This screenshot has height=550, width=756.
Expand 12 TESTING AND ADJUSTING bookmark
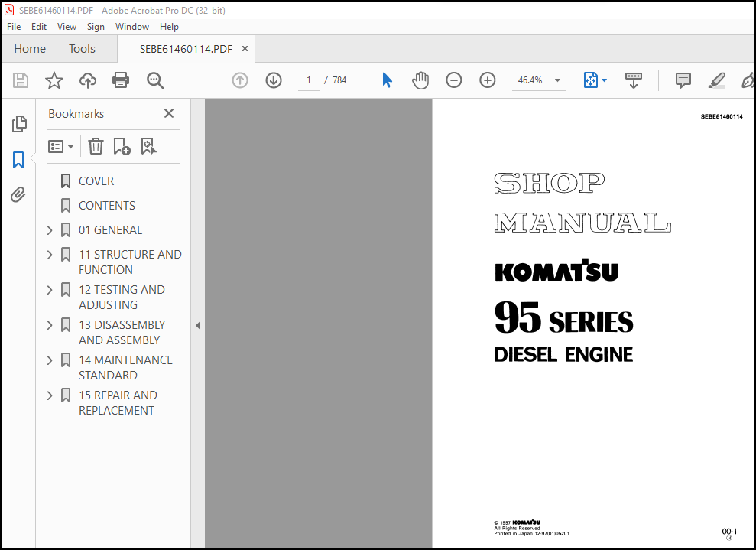point(50,289)
